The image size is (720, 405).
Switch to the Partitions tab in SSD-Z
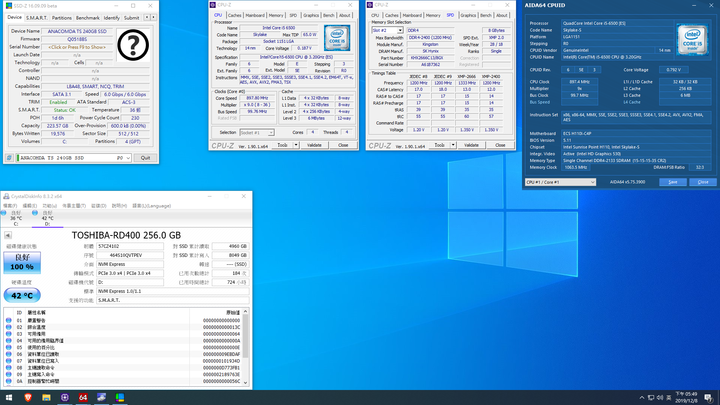(x=62, y=18)
